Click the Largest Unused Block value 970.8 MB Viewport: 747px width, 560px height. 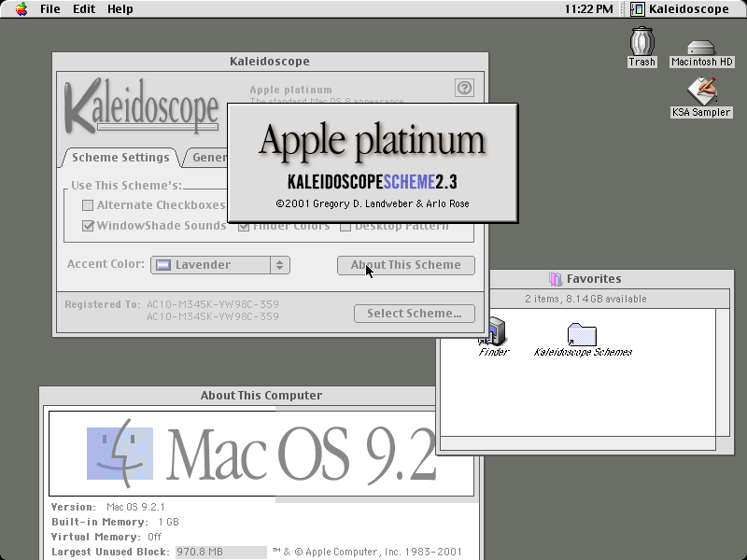221,552
